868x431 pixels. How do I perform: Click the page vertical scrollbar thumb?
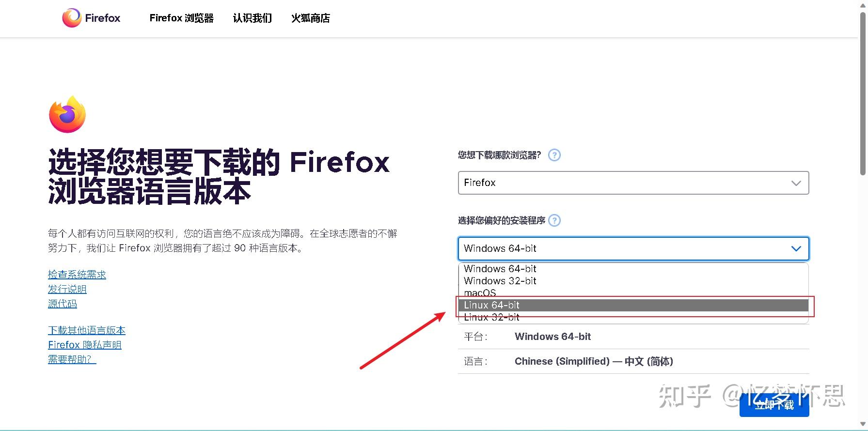[x=863, y=94]
